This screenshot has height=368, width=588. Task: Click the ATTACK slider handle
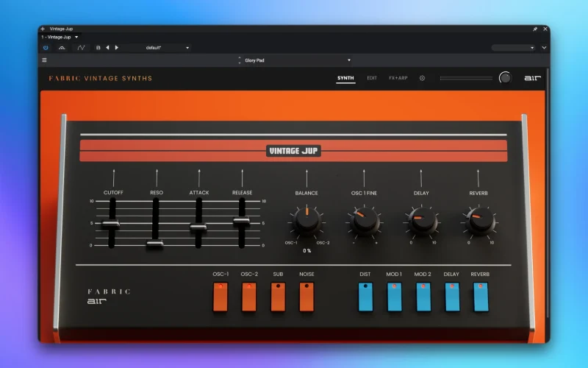coord(198,227)
